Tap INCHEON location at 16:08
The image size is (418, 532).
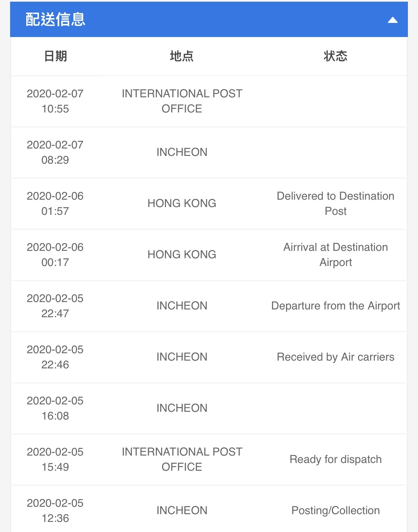point(182,408)
